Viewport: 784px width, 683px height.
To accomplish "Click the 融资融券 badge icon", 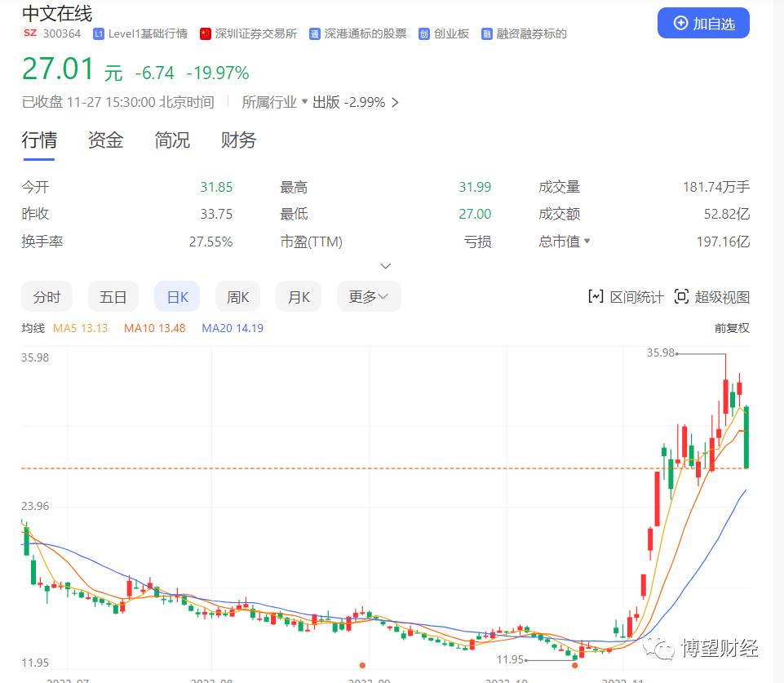I will pyautogui.click(x=486, y=34).
